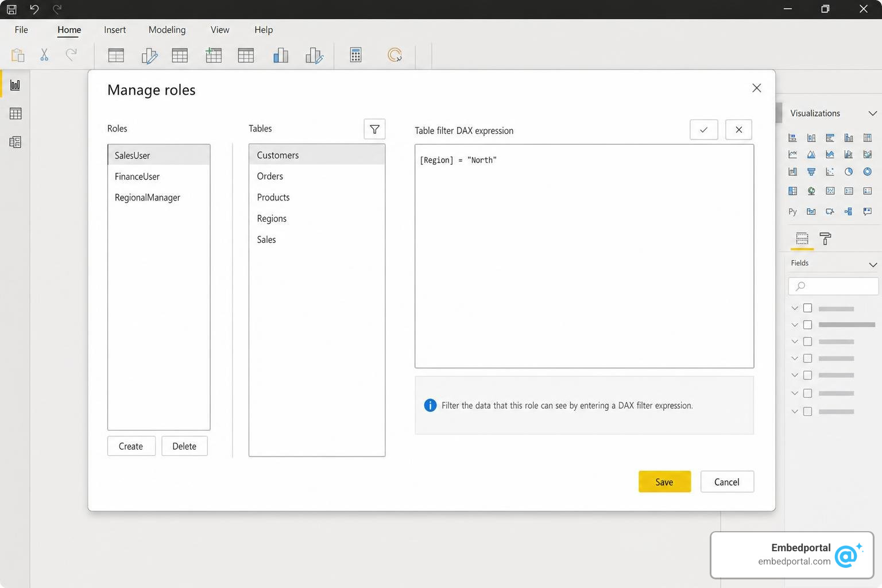Screen dimensions: 882x588
Task: Click Cancel in Manage roles dialog
Action: click(727, 482)
